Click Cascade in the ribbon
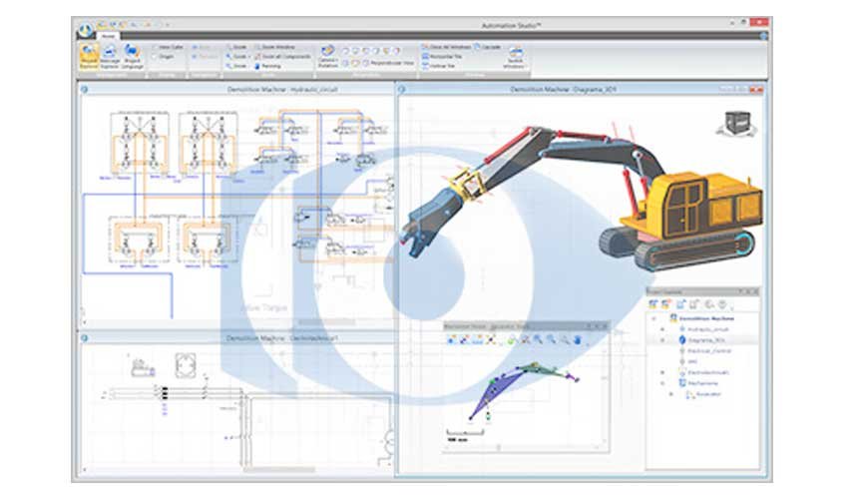The width and height of the screenshot is (868, 499). point(487,47)
